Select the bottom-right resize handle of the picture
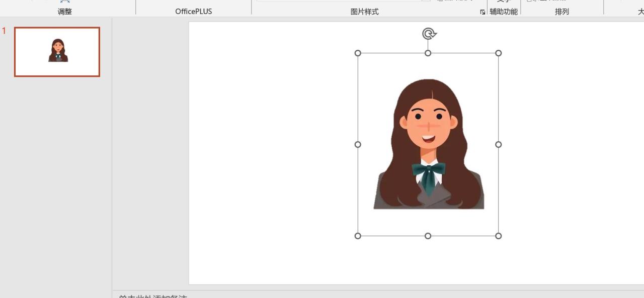Viewport: 644px width, 298px height. point(498,235)
